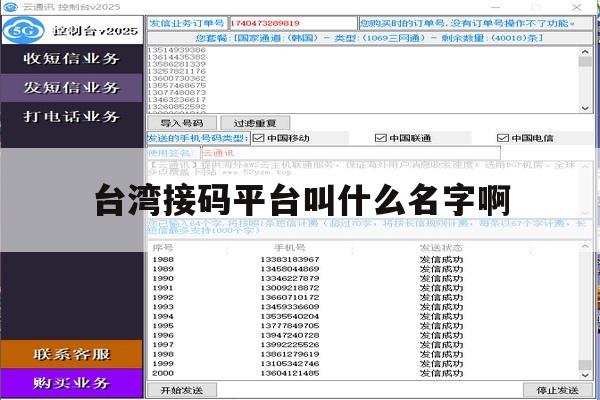Click the 使用签名 input field

(x=351, y=153)
